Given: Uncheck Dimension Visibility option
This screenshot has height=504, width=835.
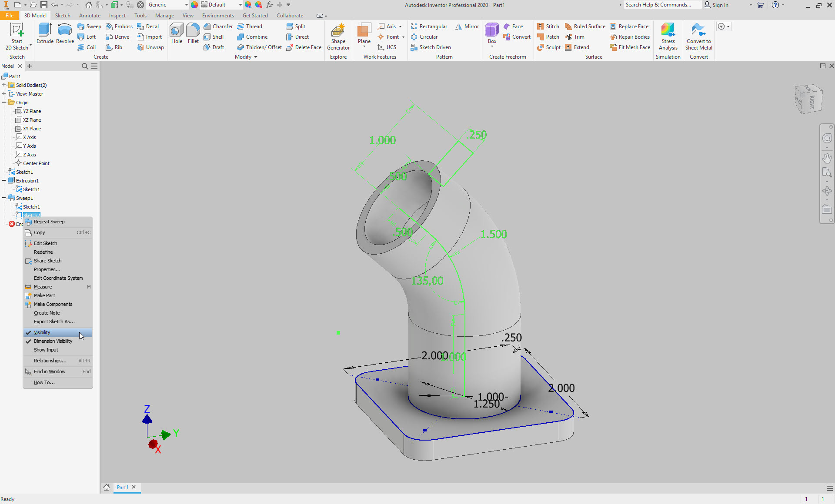Looking at the screenshot, I should click(x=53, y=341).
